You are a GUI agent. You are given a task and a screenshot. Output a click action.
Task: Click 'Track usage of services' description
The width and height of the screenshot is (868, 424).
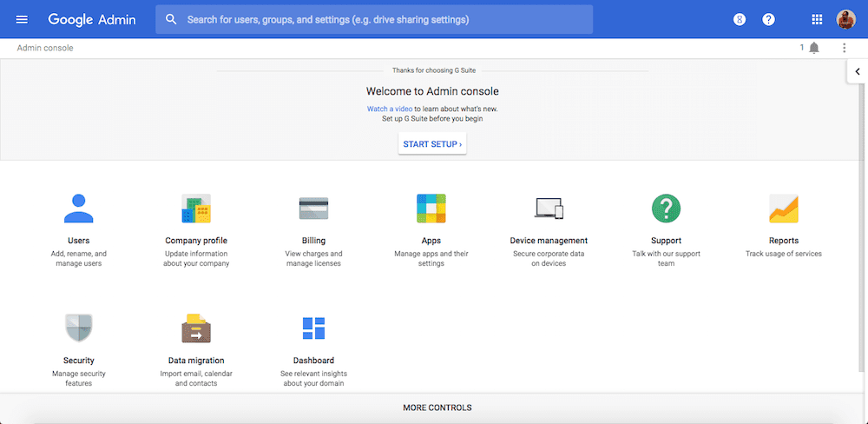click(783, 254)
